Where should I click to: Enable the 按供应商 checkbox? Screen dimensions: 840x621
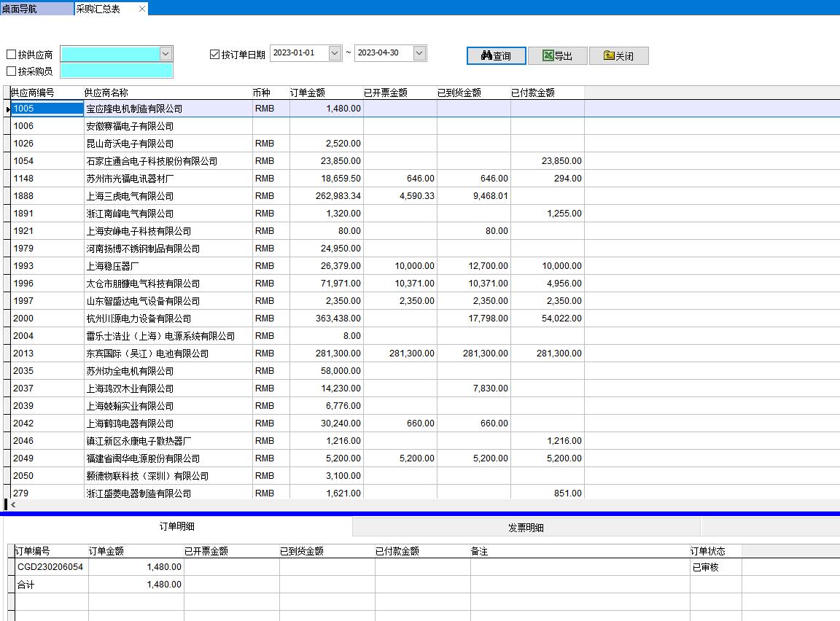pos(11,55)
